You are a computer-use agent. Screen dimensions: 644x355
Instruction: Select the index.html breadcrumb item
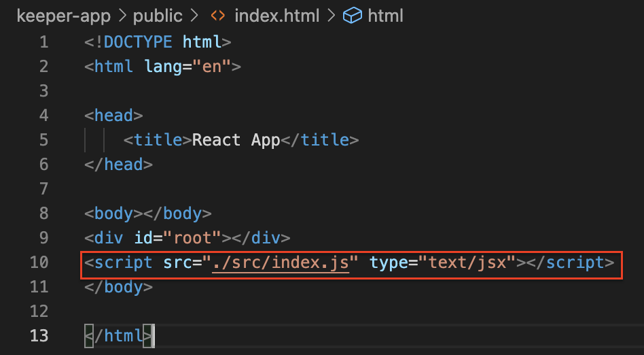click(x=276, y=16)
